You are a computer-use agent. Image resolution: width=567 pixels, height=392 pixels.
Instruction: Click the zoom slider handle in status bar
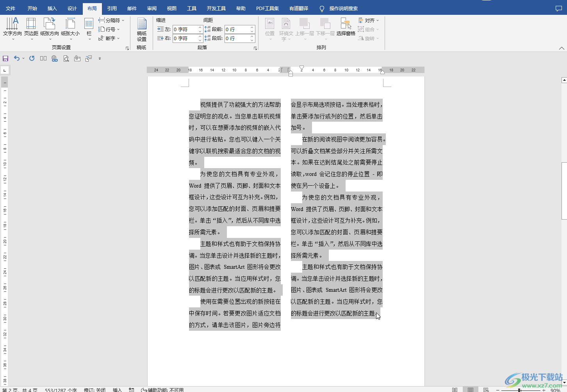pyautogui.click(x=519, y=390)
